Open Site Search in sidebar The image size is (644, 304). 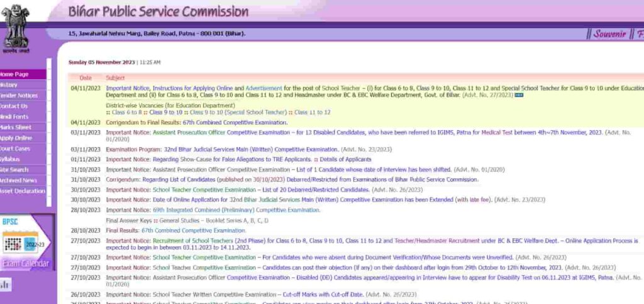coord(23,170)
